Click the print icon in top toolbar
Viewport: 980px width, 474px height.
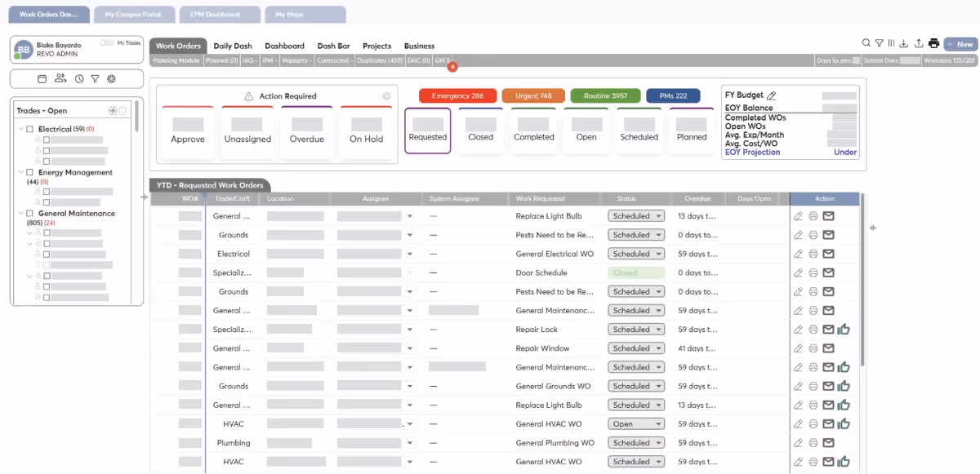[933, 44]
